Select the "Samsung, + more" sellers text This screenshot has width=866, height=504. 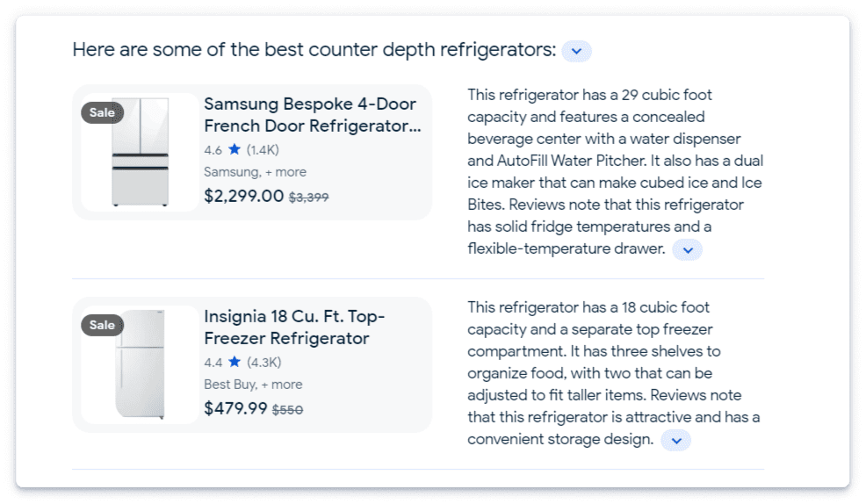[x=255, y=172]
